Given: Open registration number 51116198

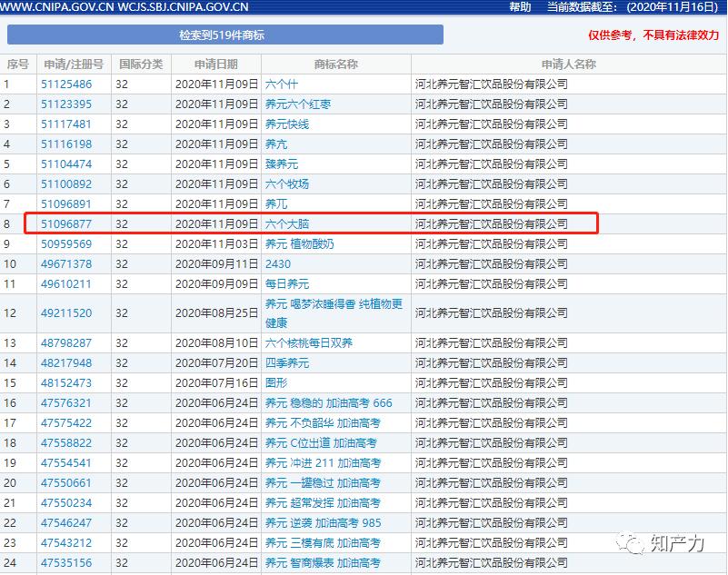Looking at the screenshot, I should pos(66,144).
